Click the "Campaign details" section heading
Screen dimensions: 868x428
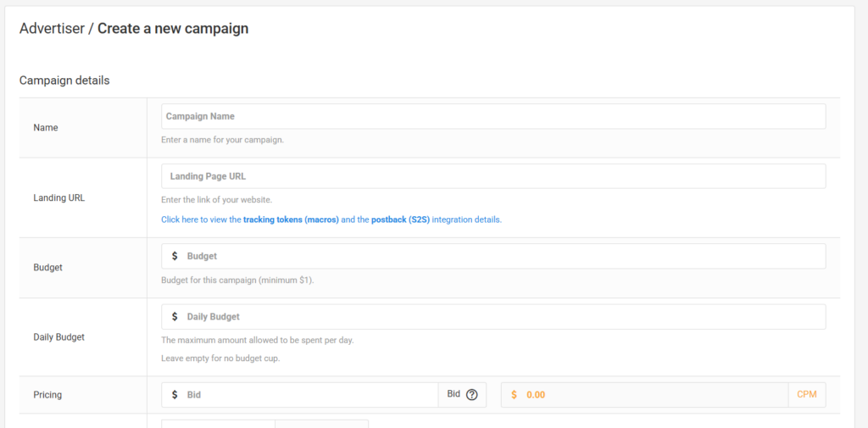tap(64, 81)
